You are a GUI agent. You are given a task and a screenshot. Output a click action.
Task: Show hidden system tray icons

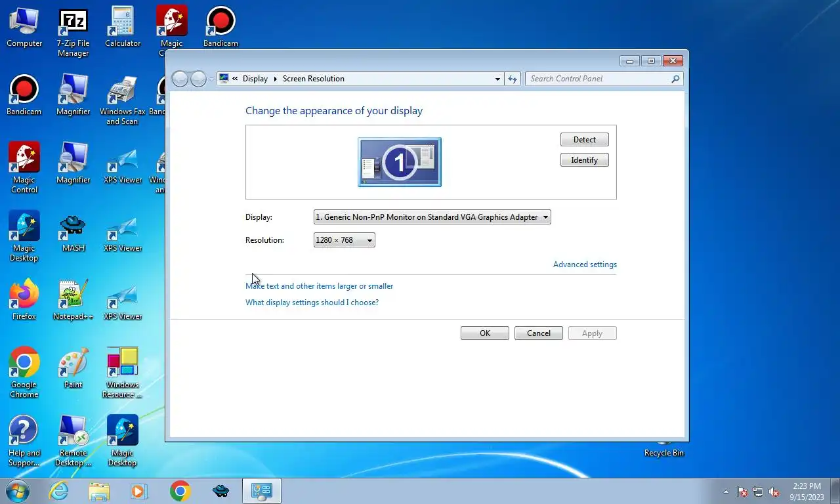point(726,492)
